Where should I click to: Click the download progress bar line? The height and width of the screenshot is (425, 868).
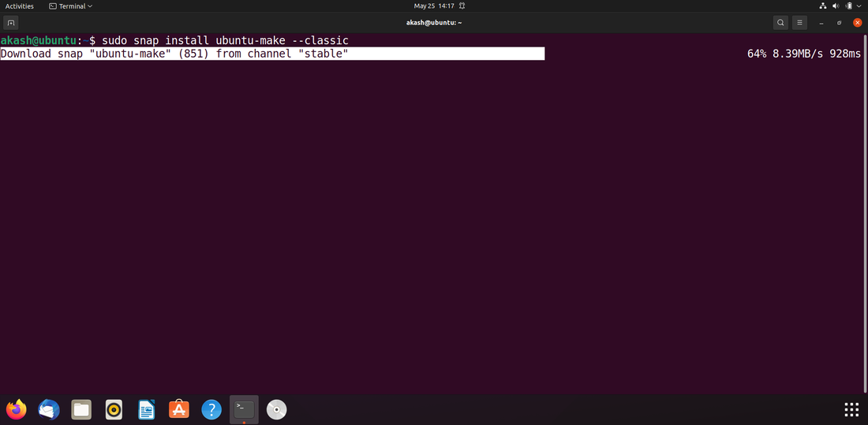tap(272, 54)
